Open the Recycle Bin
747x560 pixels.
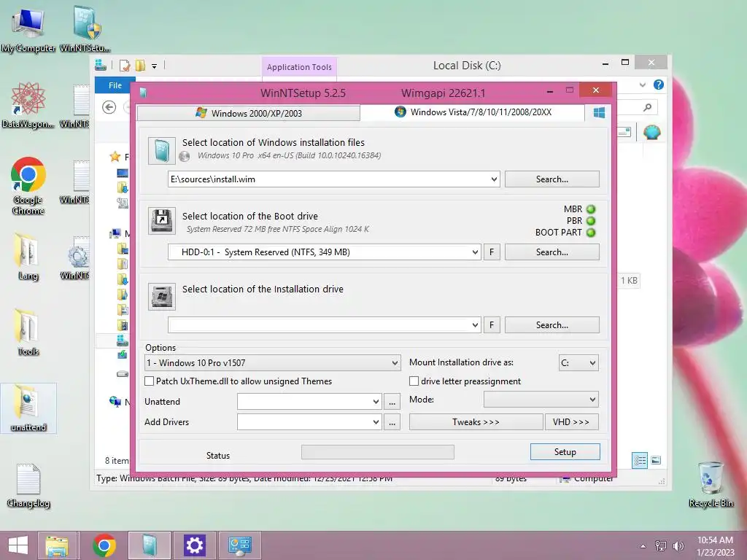click(711, 485)
